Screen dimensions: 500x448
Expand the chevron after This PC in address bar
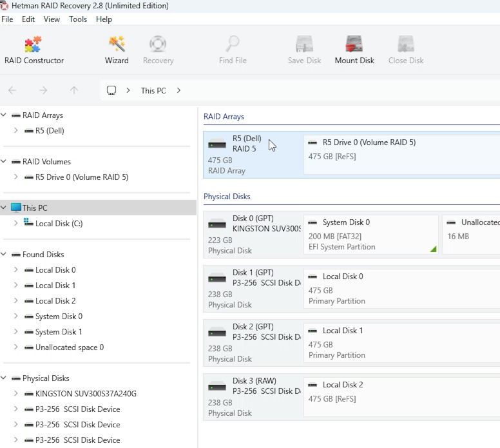[178, 91]
